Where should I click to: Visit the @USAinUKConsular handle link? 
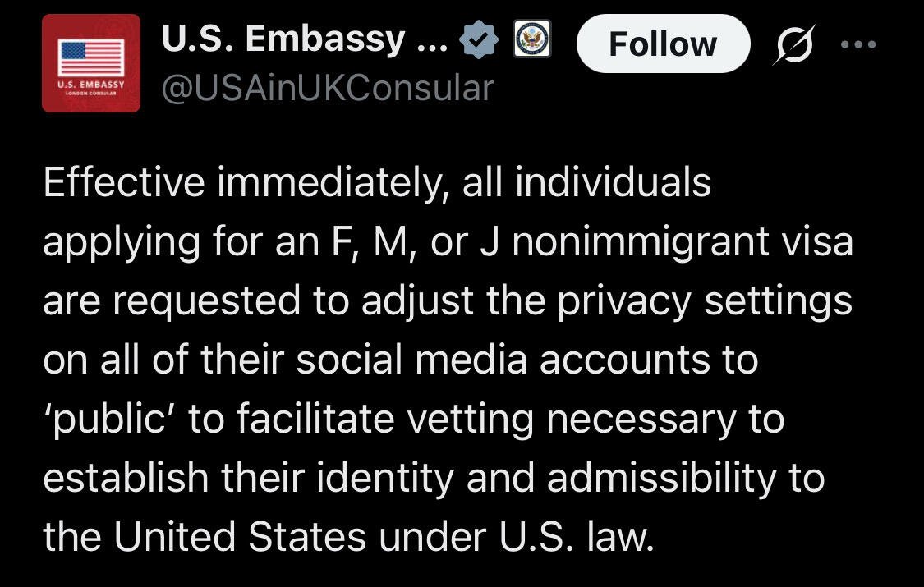328,89
